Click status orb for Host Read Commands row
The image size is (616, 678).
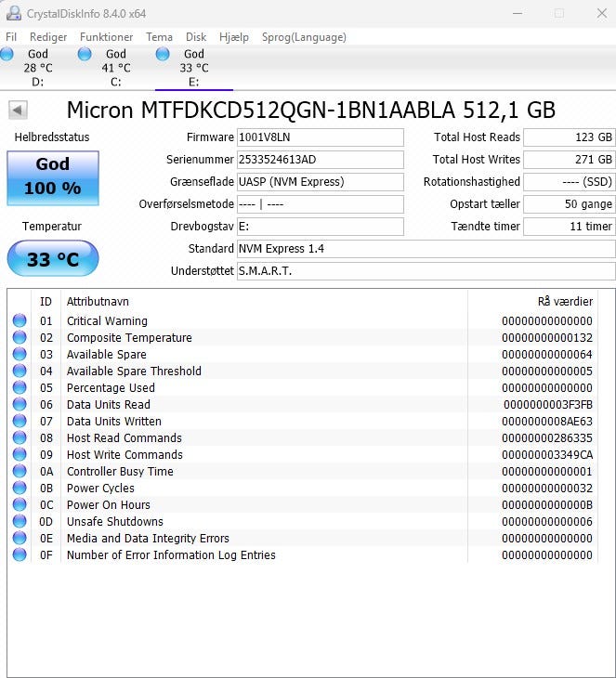(20, 437)
